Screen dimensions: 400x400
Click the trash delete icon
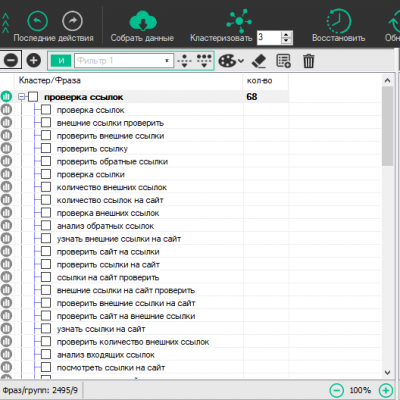coord(309,61)
